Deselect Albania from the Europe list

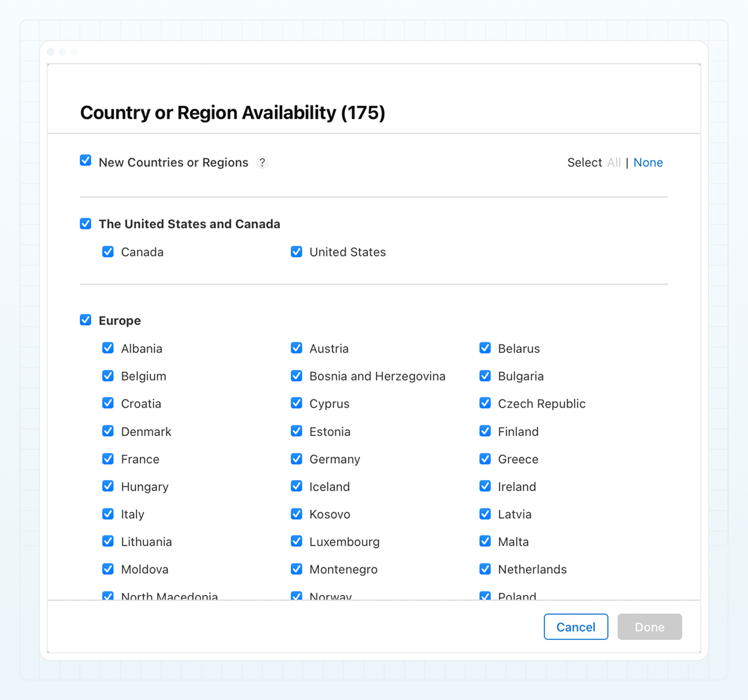108,348
